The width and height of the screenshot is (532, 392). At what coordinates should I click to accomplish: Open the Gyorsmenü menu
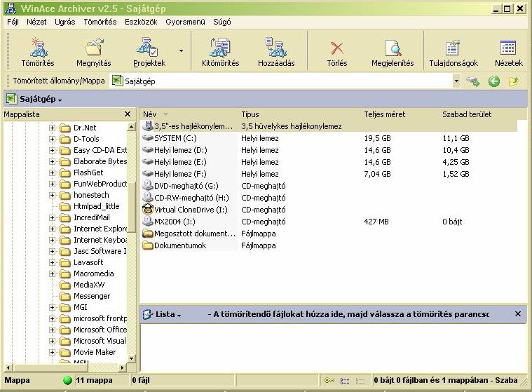[x=185, y=22]
